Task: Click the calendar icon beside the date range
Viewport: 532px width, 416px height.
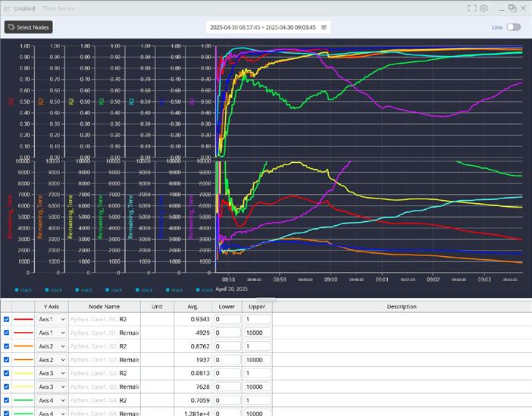Action: 324,27
